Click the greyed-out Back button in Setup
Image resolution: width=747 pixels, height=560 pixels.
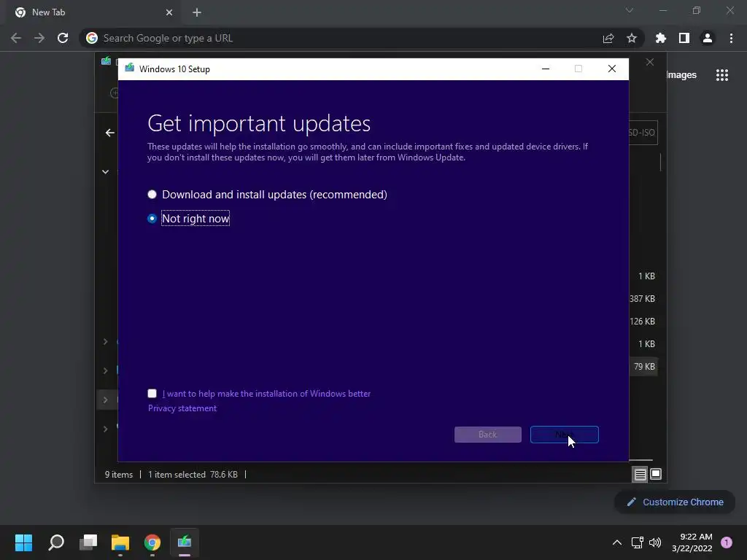point(487,435)
